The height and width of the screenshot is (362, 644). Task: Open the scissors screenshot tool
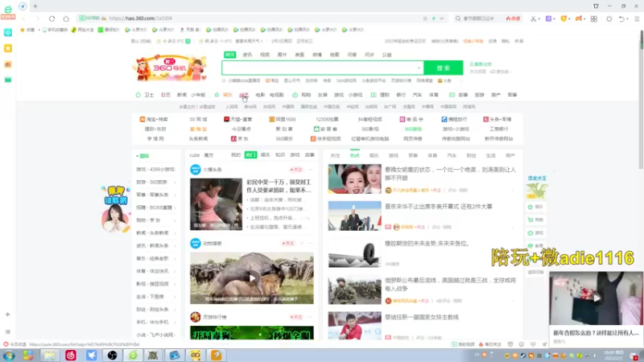click(x=533, y=19)
